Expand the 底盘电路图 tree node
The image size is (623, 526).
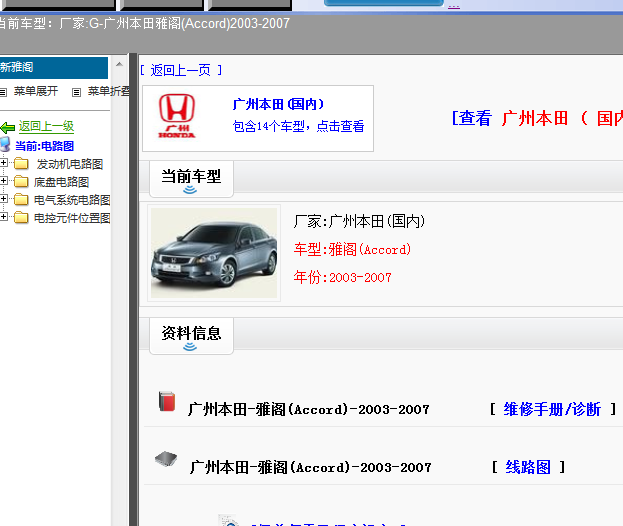click(4, 181)
